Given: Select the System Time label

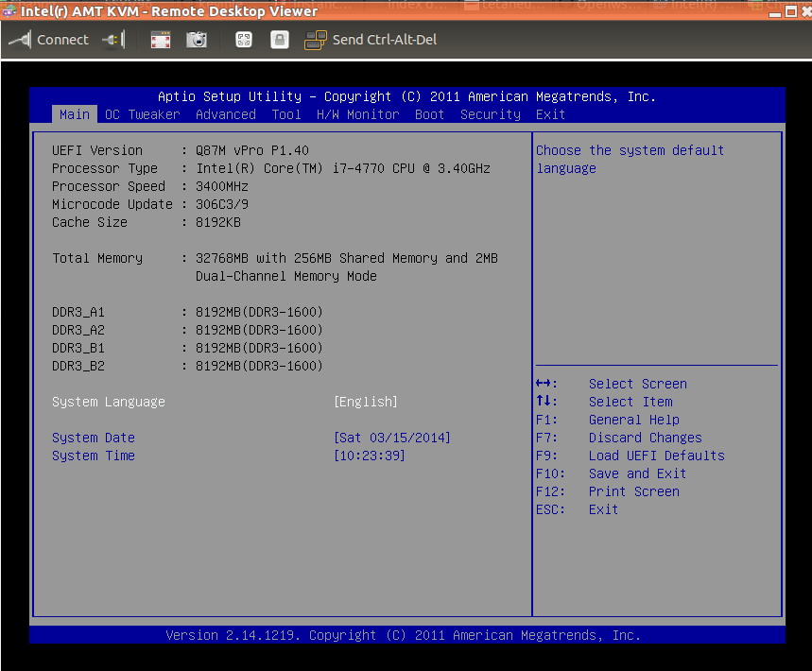Looking at the screenshot, I should (x=94, y=456).
